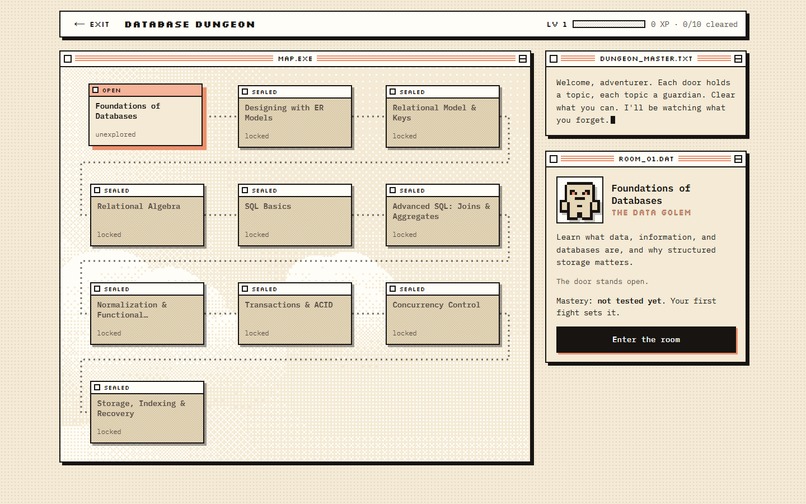The image size is (806, 504).
Task: Select the SQL Basics room
Action: point(295,215)
